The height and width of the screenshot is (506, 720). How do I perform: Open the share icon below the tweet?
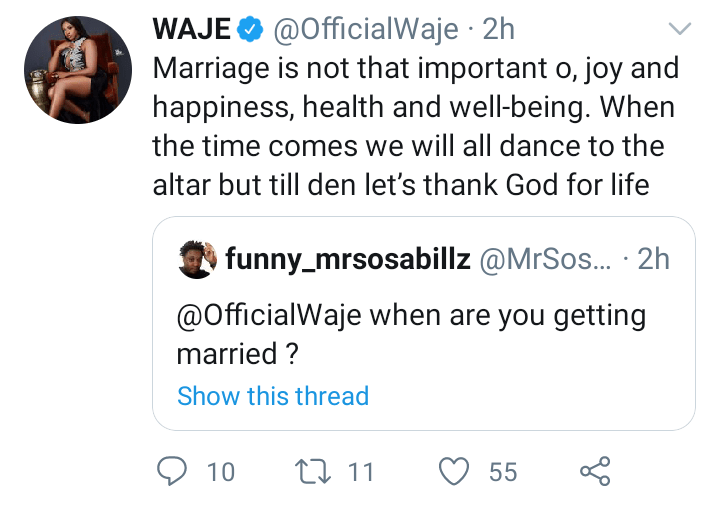[x=594, y=470]
